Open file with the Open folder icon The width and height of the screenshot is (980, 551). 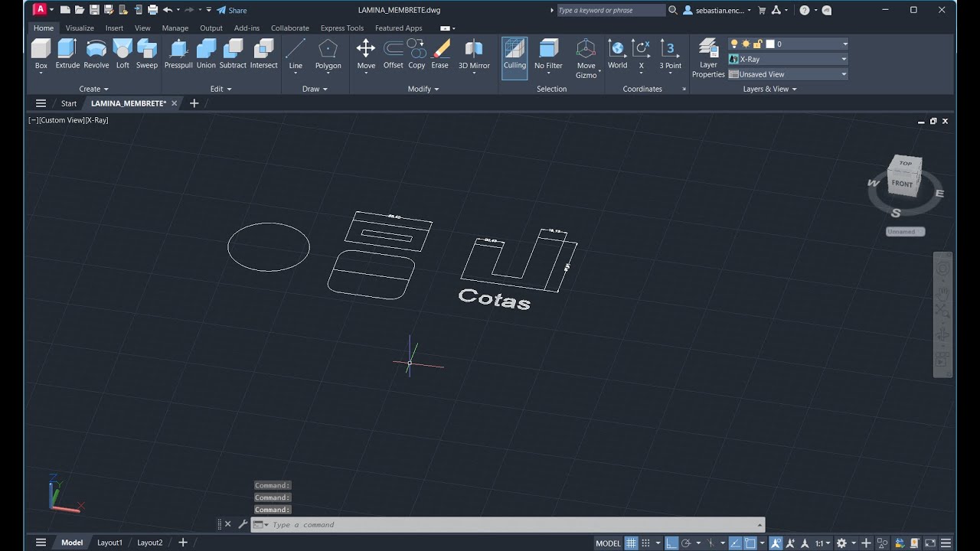pos(80,10)
